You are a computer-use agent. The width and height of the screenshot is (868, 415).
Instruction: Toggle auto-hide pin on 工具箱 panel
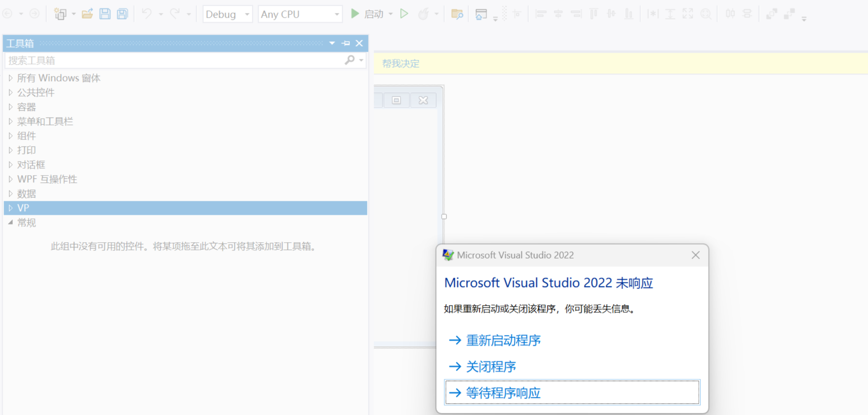pyautogui.click(x=346, y=43)
